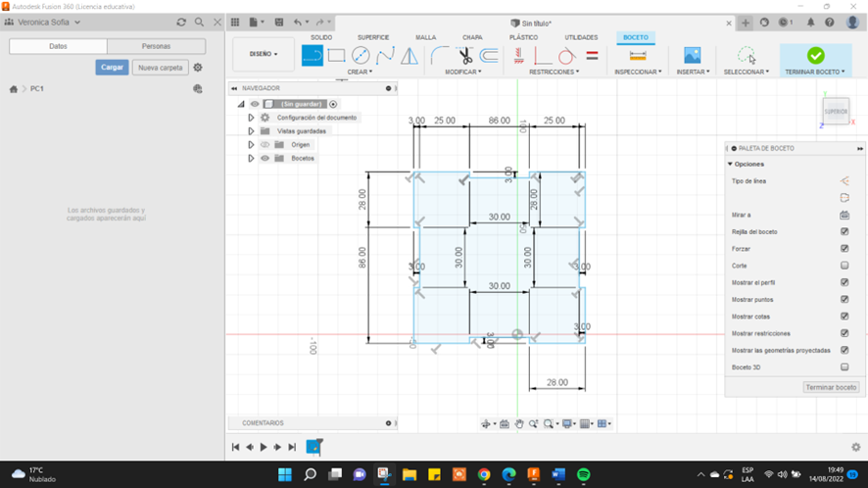Select the Offset tool
Viewport: 868px width, 488px height.
pyautogui.click(x=489, y=56)
